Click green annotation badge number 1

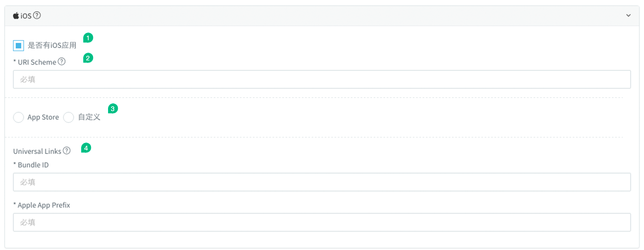coord(88,38)
